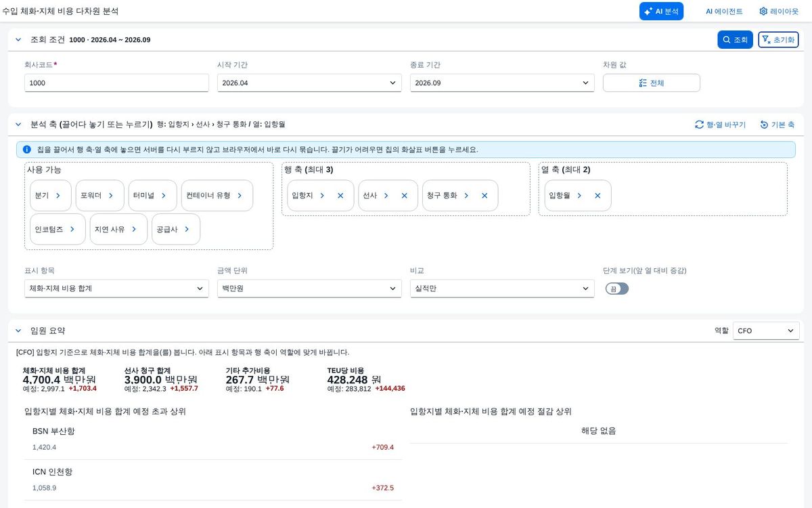Click arrow on 지연 사유 chip
The height and width of the screenshot is (508, 812).
click(x=134, y=229)
